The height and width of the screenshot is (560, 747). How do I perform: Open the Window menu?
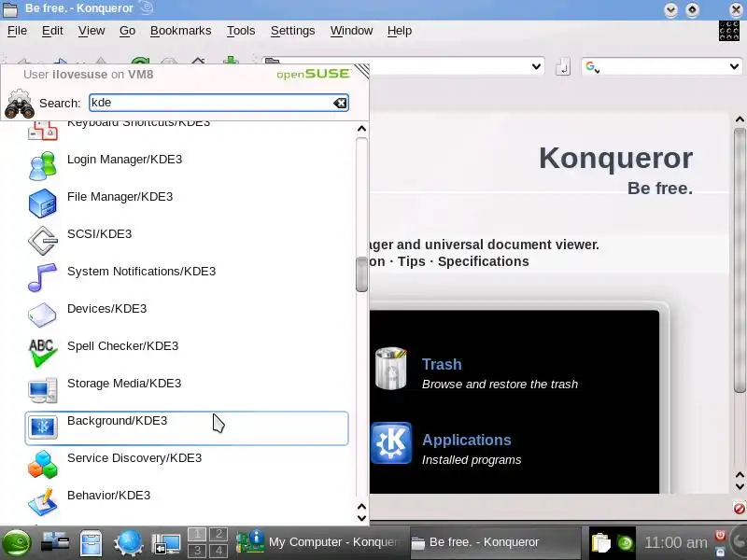pos(351,31)
